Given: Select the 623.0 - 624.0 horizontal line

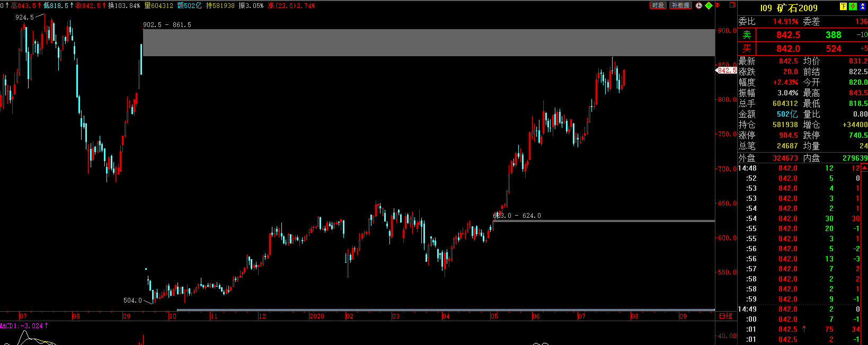Looking at the screenshot, I should [x=604, y=221].
